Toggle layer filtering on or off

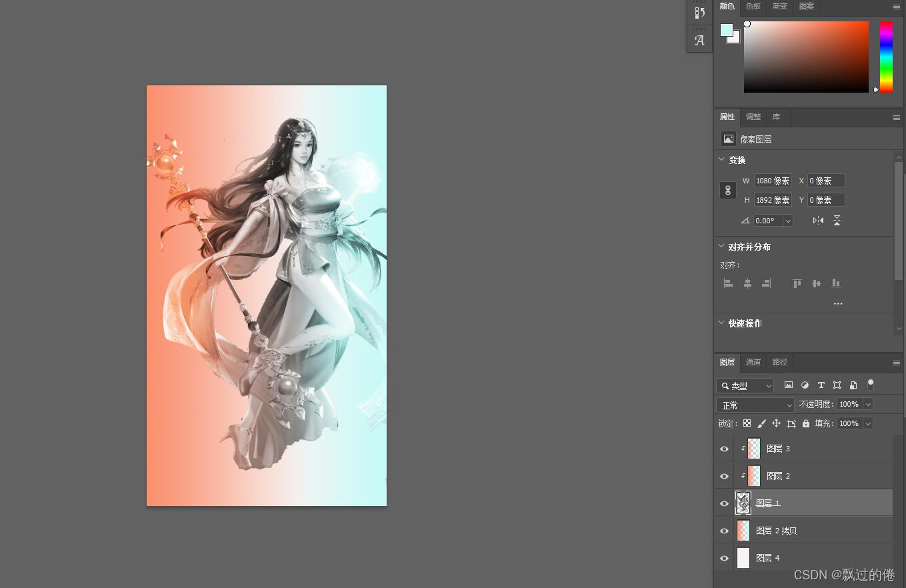pyautogui.click(x=870, y=385)
